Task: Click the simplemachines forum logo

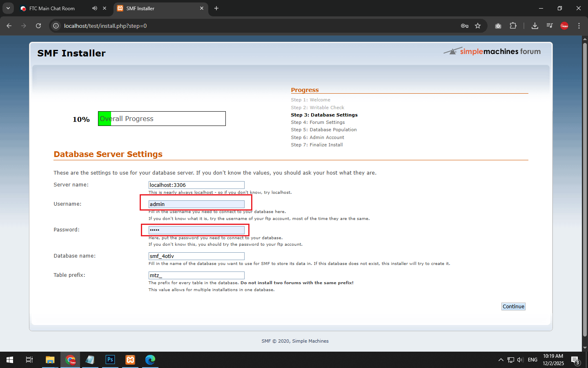Action: [492, 52]
